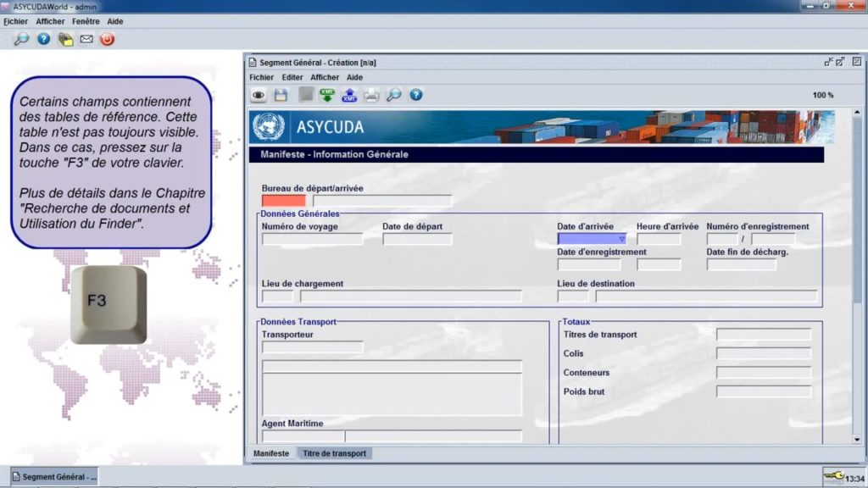
Task: Click the eye view icon in document toolbar
Action: pyautogui.click(x=258, y=95)
